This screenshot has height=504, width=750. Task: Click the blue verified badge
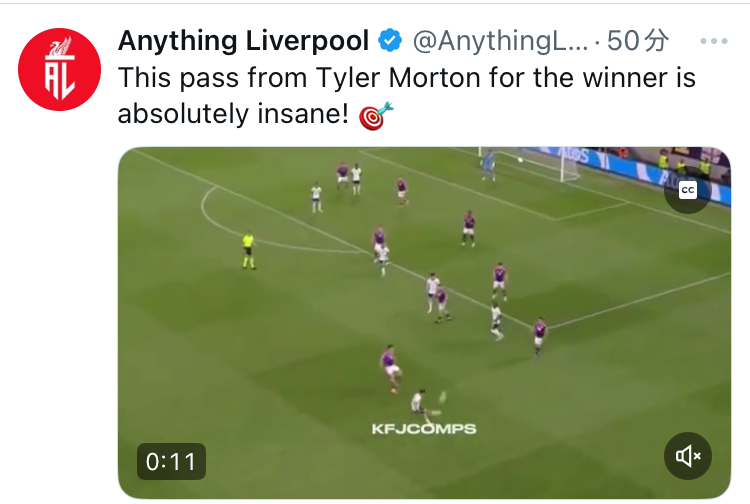(390, 40)
